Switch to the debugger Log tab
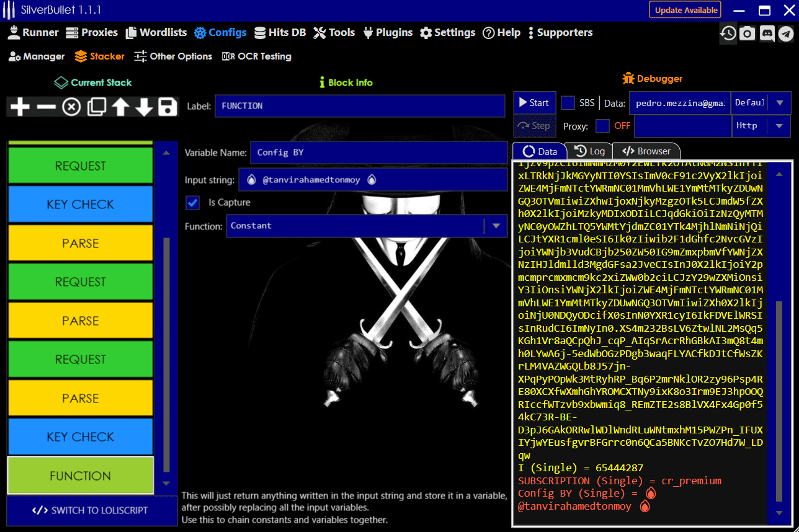Image resolution: width=799 pixels, height=532 pixels. [589, 151]
